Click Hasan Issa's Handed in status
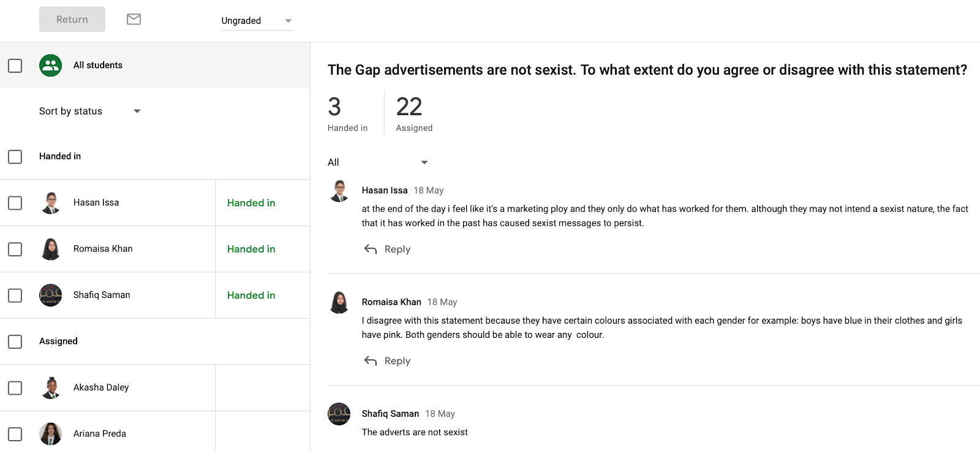 coord(251,203)
